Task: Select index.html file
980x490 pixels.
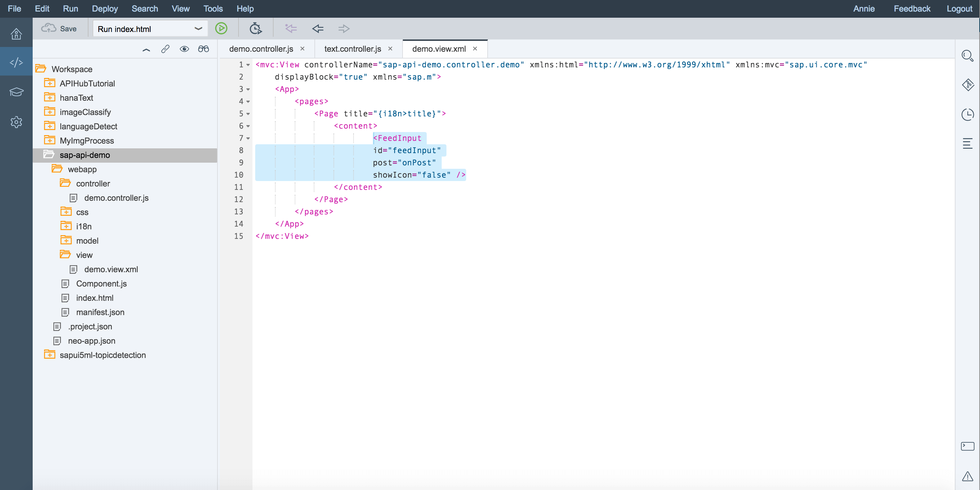Action: pyautogui.click(x=95, y=298)
